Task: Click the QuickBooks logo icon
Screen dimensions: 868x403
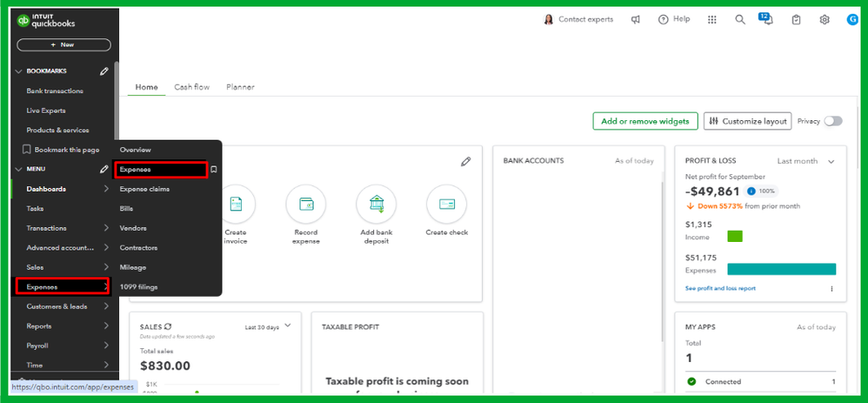Action: [x=23, y=22]
